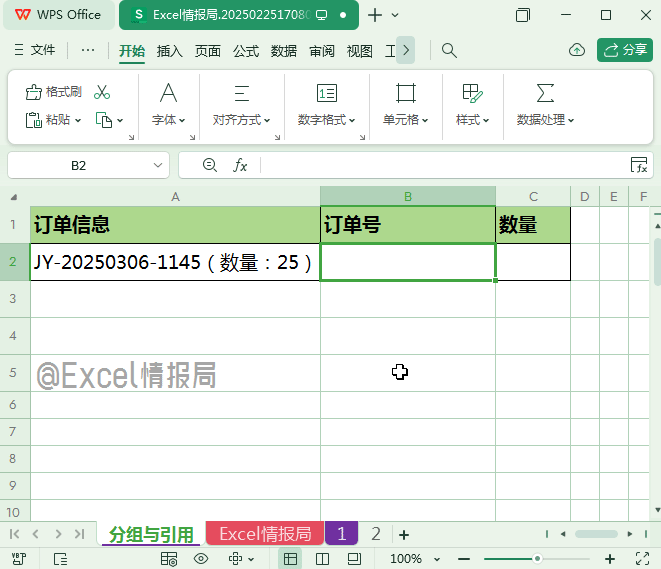Expand the Paste options arrow
Image resolution: width=661 pixels, height=569 pixels.
pos(78,121)
